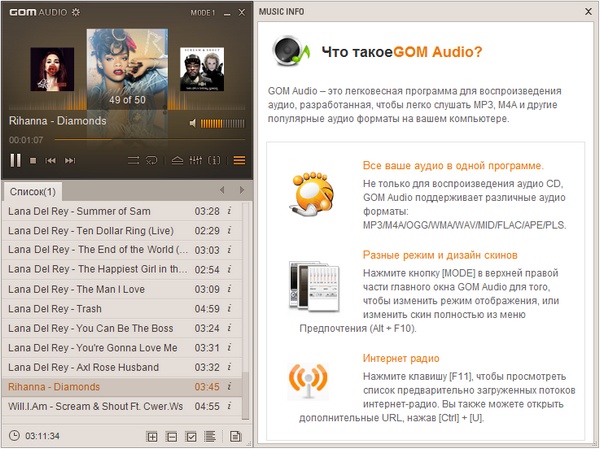
Task: Click the skins preview image icon
Action: pos(314,286)
